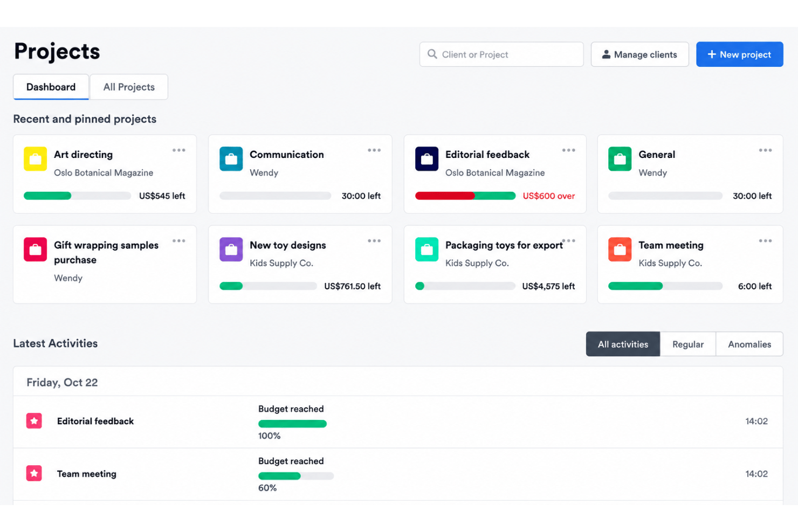Switch to the All Projects tab

[129, 87]
